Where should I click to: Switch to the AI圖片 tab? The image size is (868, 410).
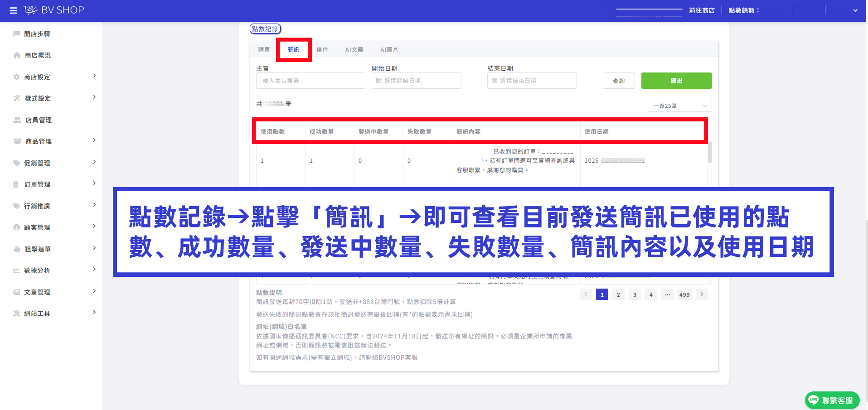tap(389, 49)
